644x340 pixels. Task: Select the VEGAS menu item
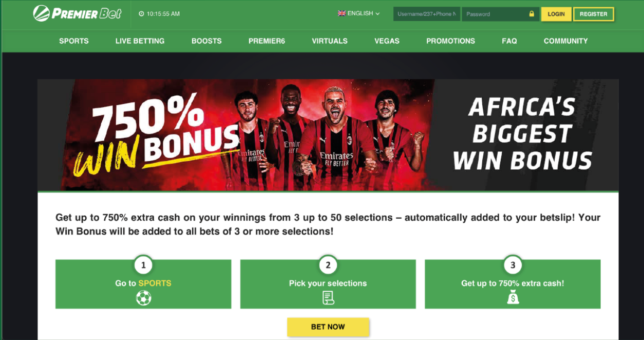coord(387,41)
